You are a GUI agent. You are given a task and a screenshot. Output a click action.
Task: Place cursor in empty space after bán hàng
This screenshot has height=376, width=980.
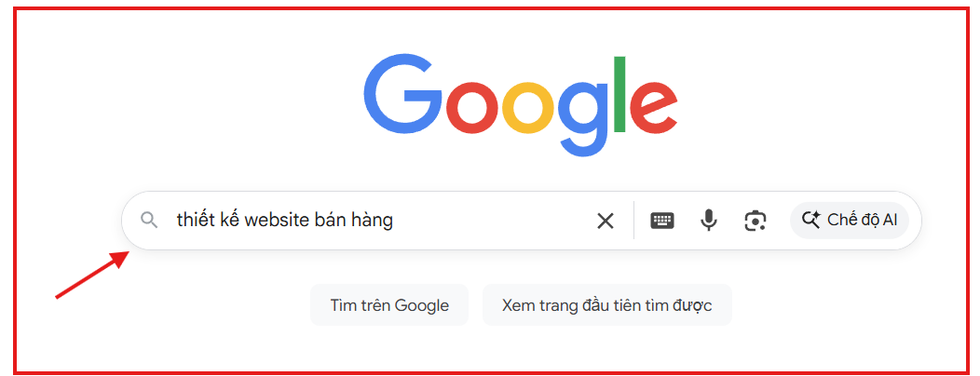[x=494, y=221]
